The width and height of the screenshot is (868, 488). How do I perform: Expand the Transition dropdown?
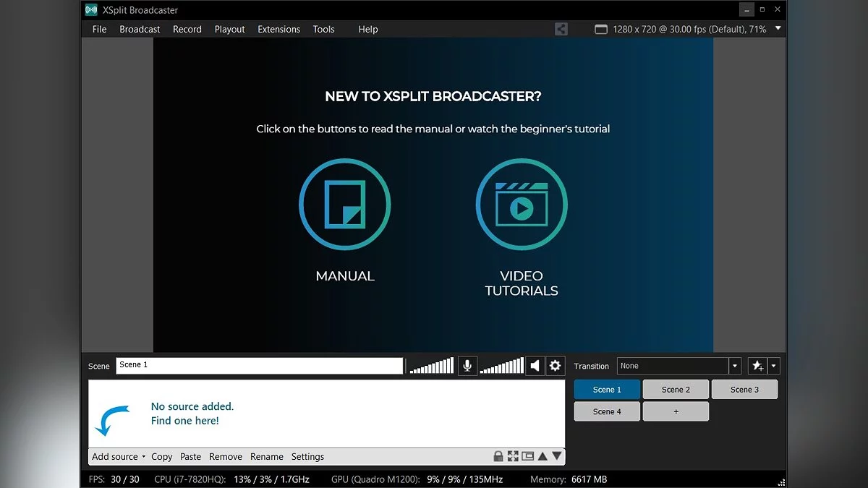[x=735, y=366]
